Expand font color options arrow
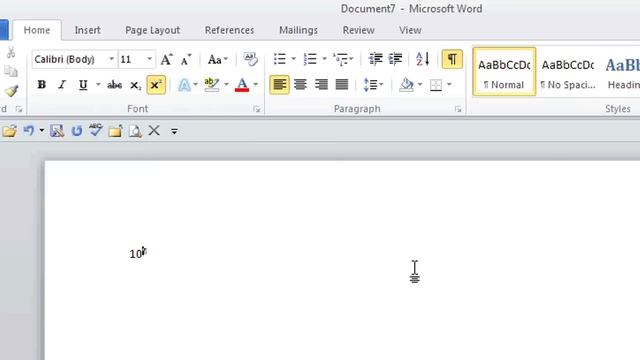The height and width of the screenshot is (360, 640). pos(256,85)
